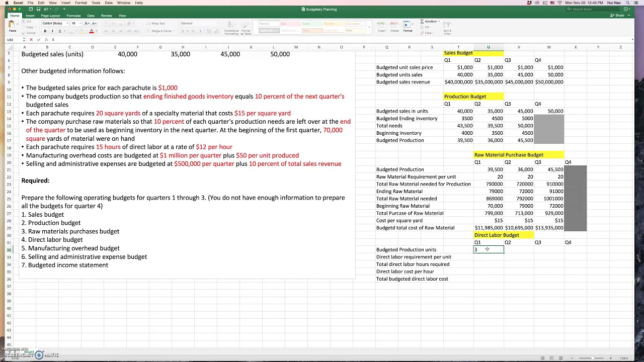This screenshot has height=362, width=644.
Task: Click Format as Table icon
Action: pyautogui.click(x=245, y=25)
